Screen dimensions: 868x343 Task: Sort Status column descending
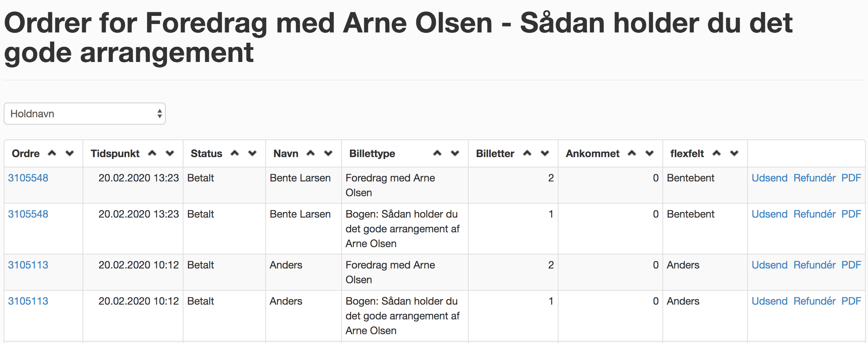[x=252, y=153]
